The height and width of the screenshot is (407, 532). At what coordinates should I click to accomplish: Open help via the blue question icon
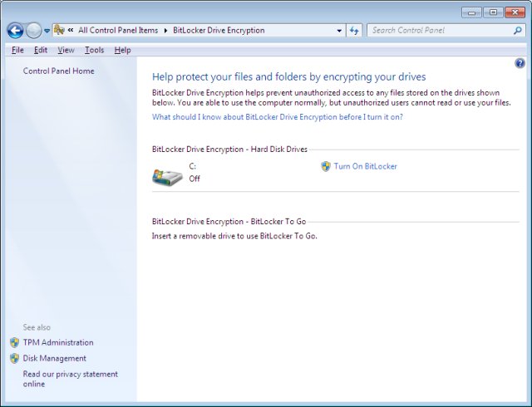click(520, 63)
